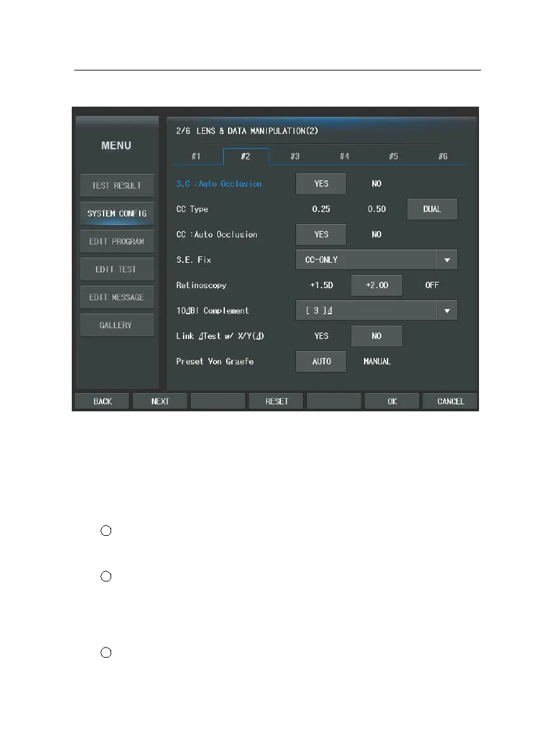Select EDIT PROGRAM in the side menu
The image size is (533, 756).
[x=117, y=242]
